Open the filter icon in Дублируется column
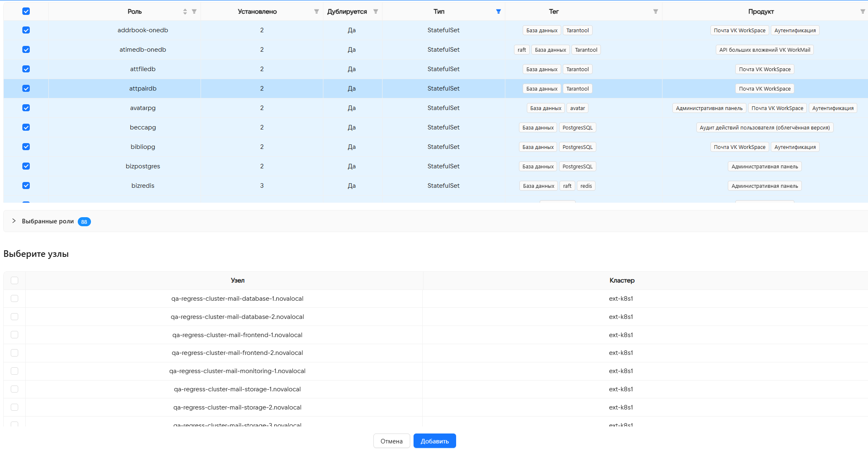The image size is (868, 455). tap(375, 12)
